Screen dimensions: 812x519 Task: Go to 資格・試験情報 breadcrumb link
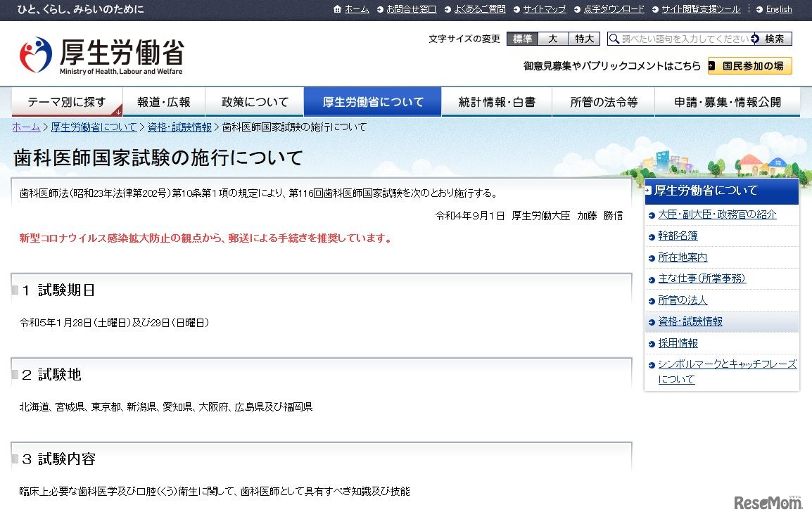click(x=179, y=127)
